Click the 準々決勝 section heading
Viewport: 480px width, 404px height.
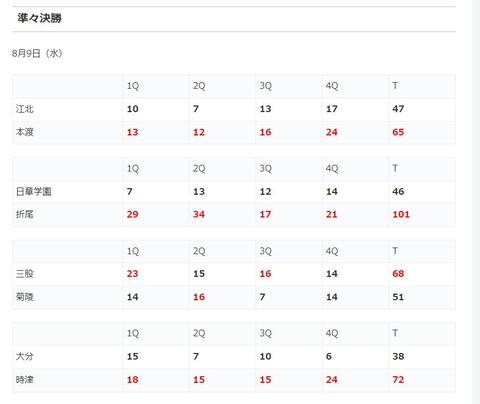pos(39,18)
